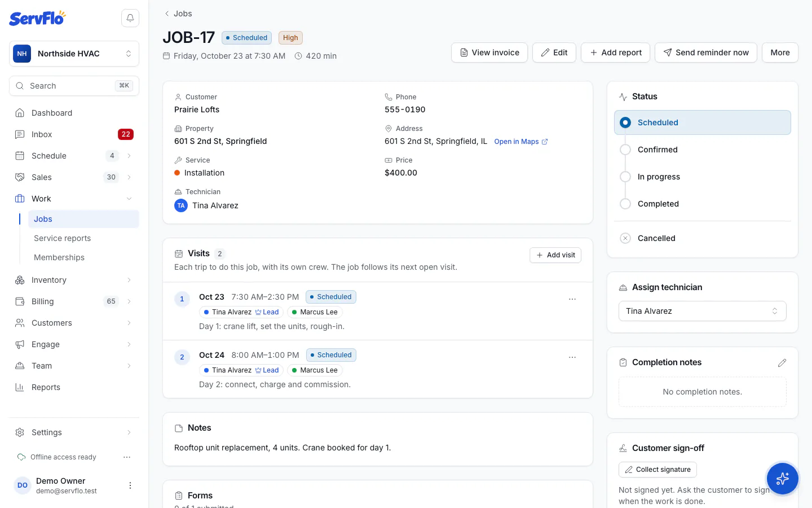Screen dimensions: 812x508
Task: Click the ServFlo logo
Action: click(38, 18)
